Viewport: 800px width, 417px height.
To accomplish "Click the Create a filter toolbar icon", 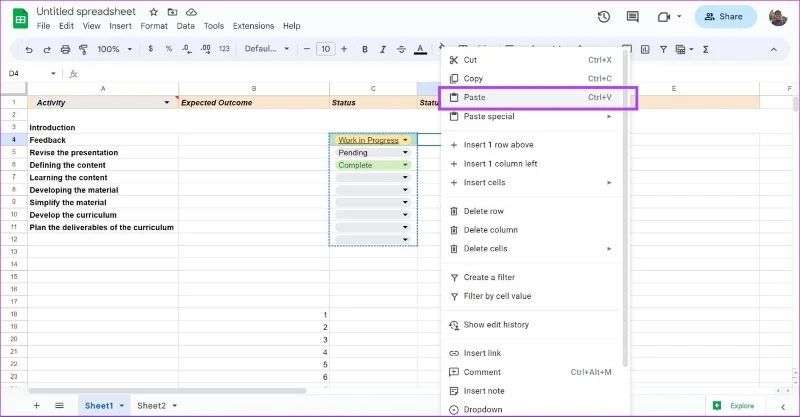I will coord(663,50).
